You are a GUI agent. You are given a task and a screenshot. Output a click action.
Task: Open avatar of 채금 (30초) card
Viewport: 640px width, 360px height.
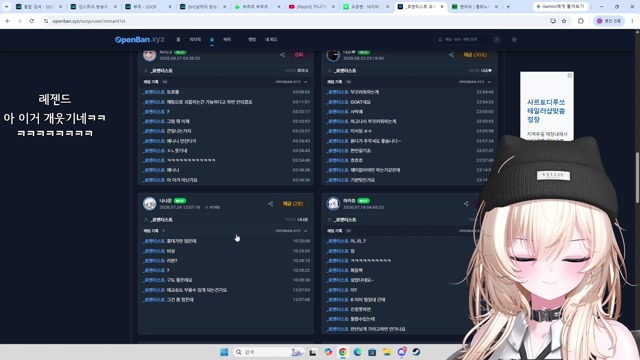point(333,55)
